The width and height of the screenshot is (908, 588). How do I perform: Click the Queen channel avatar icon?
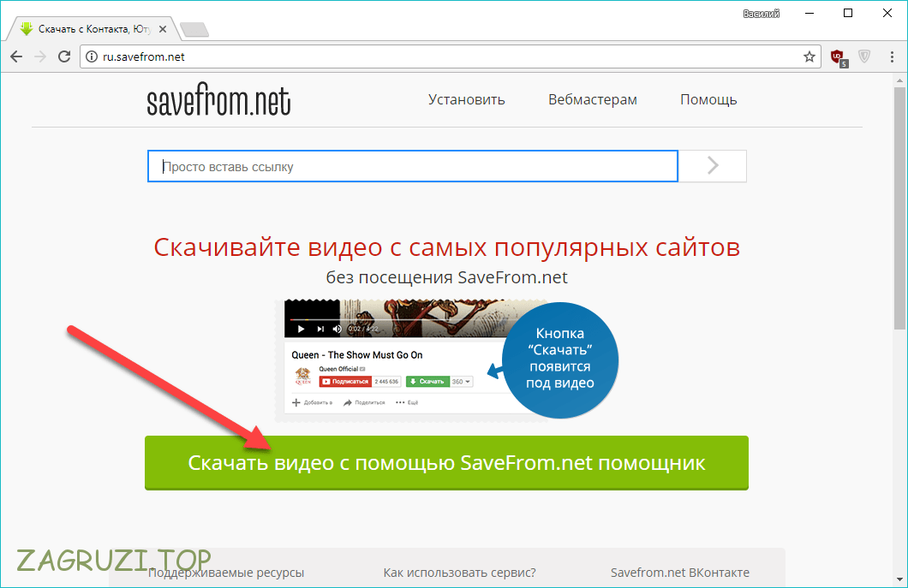click(x=303, y=377)
